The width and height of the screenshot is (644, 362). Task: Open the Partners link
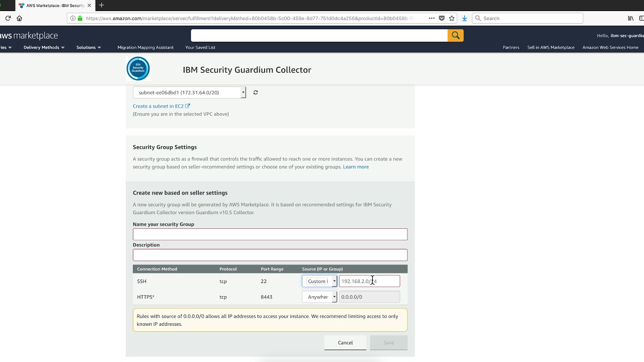pyautogui.click(x=511, y=47)
